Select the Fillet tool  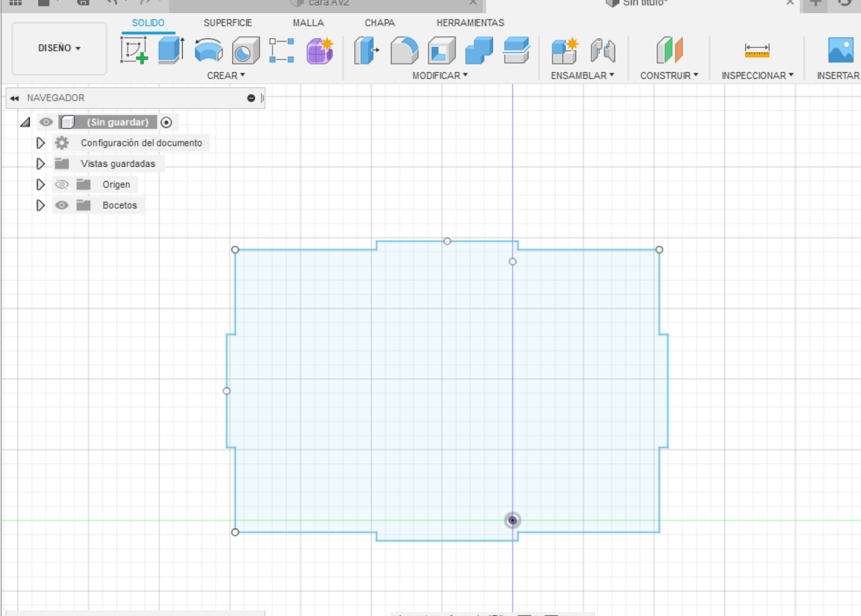pyautogui.click(x=404, y=51)
